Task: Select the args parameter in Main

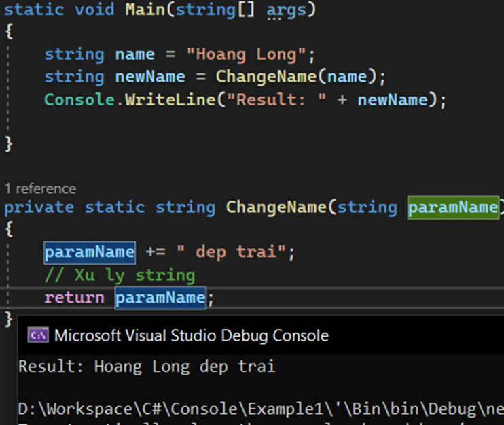Action: (286, 10)
